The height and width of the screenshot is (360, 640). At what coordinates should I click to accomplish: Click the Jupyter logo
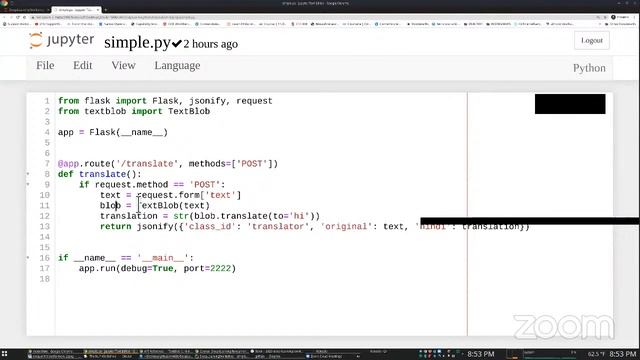coord(61,40)
